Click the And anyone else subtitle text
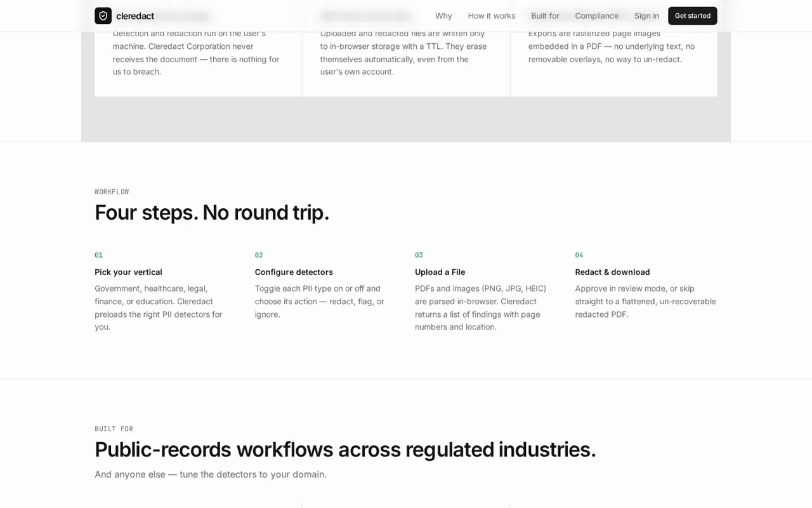The height and width of the screenshot is (508, 812). [211, 474]
